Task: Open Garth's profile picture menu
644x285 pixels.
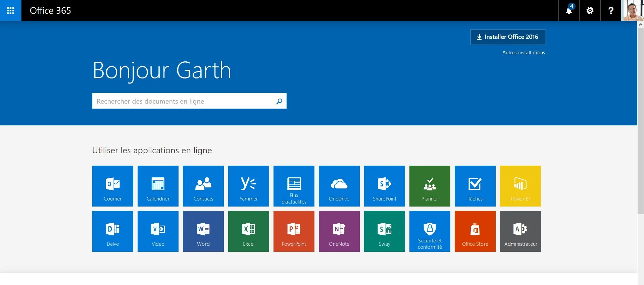Action: tap(632, 10)
